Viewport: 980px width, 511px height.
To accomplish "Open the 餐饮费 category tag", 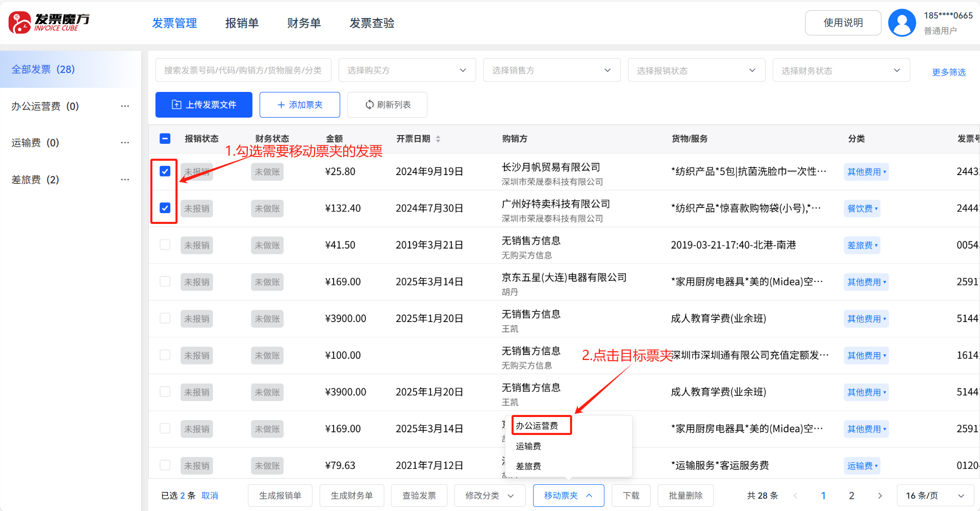I will [862, 209].
